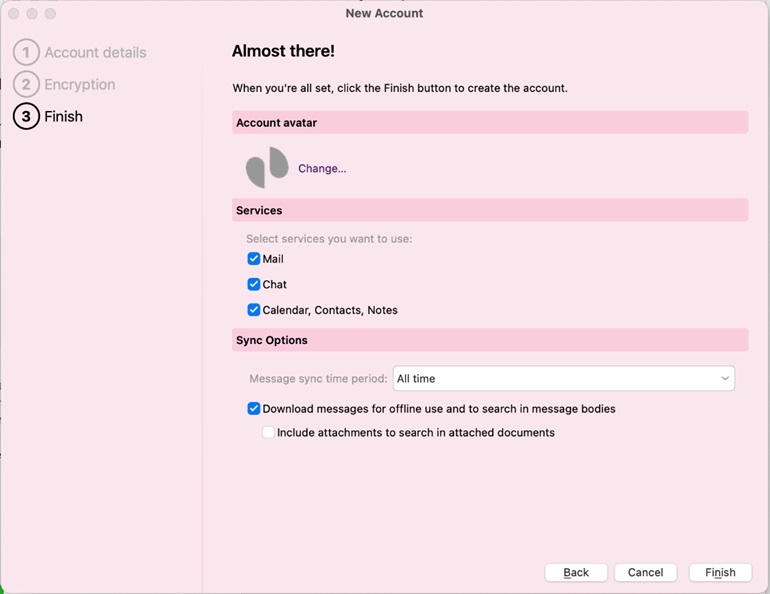Click the step 3 circle icon
This screenshot has height=594, width=770.
click(x=26, y=117)
